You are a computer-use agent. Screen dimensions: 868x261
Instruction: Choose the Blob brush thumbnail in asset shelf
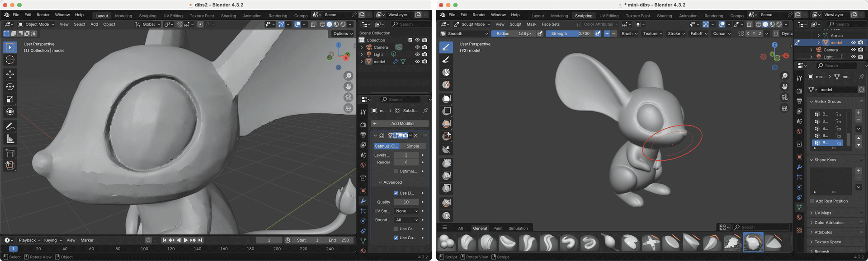tap(447, 242)
